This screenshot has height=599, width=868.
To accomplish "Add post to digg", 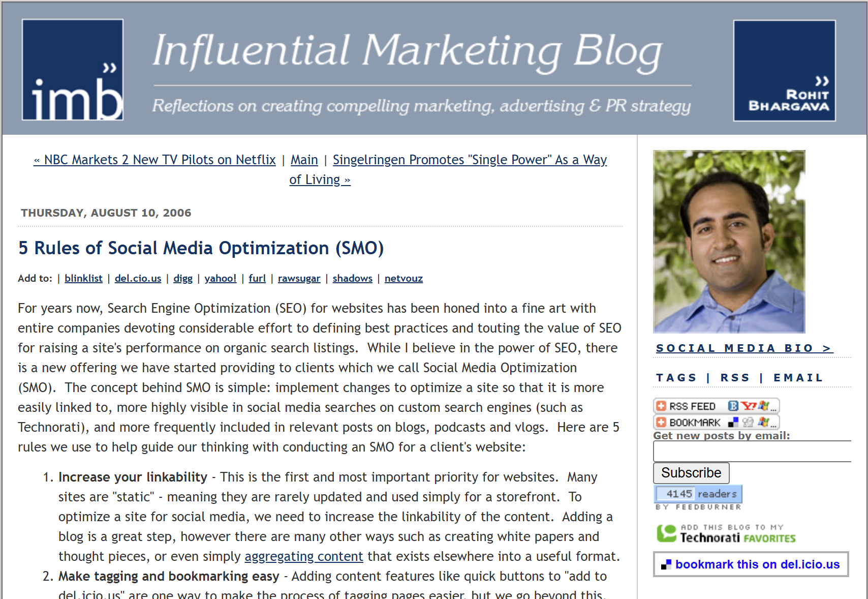I will point(183,278).
